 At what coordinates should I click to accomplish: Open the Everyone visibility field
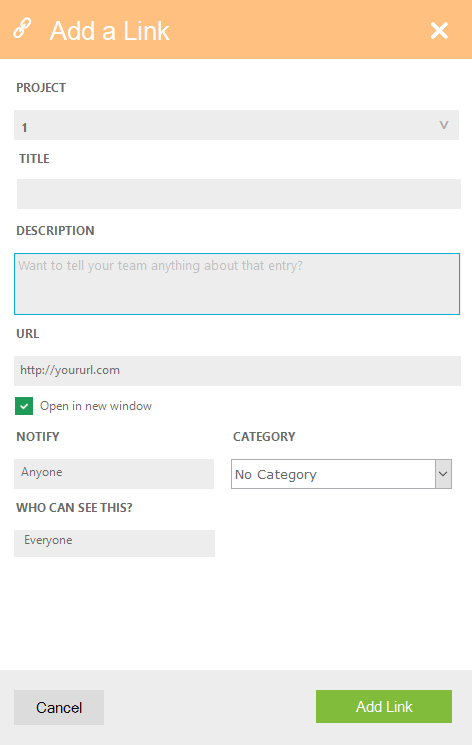coord(115,543)
